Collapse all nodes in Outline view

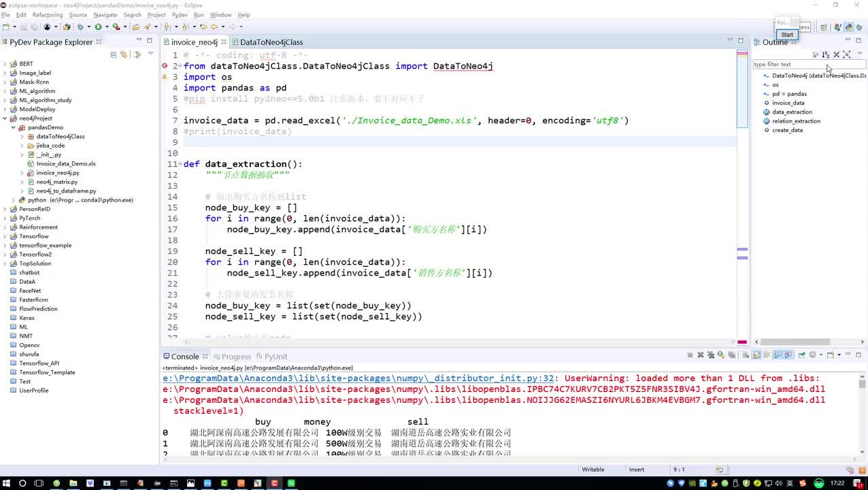pyautogui.click(x=837, y=54)
